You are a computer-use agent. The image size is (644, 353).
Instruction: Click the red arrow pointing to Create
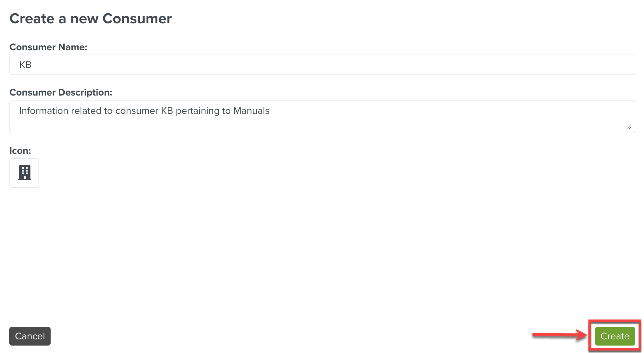pos(559,335)
